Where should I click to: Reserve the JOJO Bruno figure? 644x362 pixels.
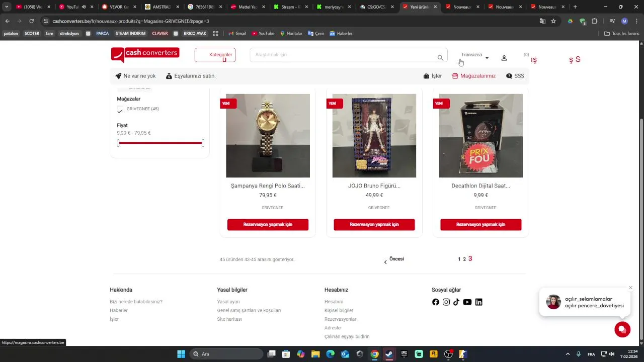(x=374, y=225)
